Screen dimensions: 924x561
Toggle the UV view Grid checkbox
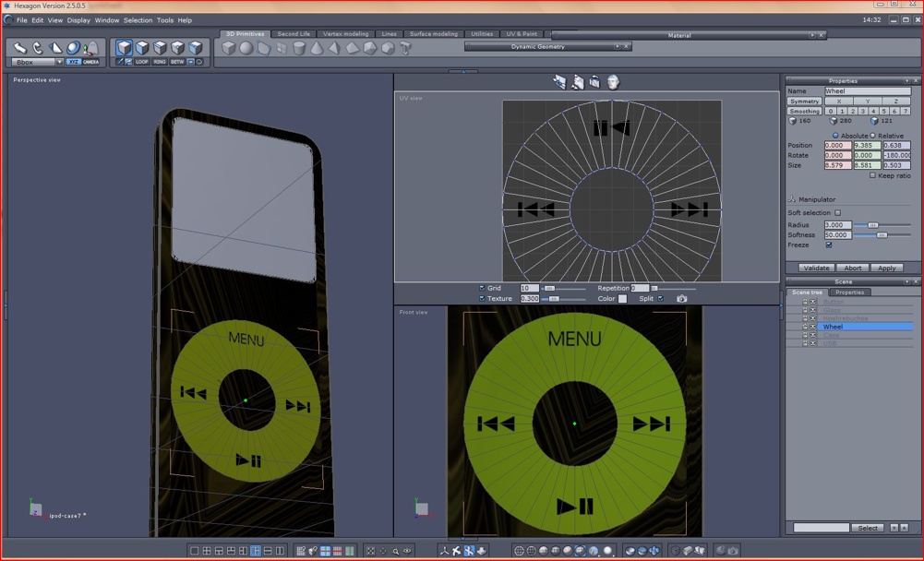[482, 288]
